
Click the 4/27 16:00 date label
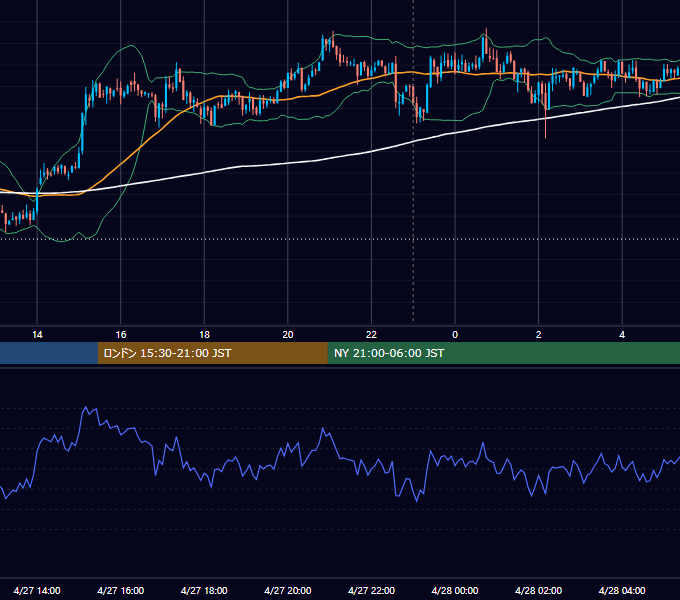(121, 590)
